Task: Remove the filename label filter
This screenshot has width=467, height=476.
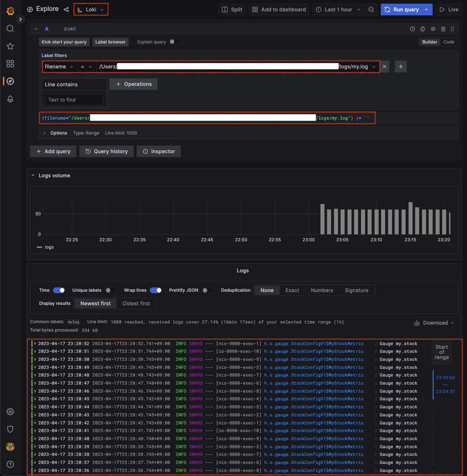Action: click(384, 67)
